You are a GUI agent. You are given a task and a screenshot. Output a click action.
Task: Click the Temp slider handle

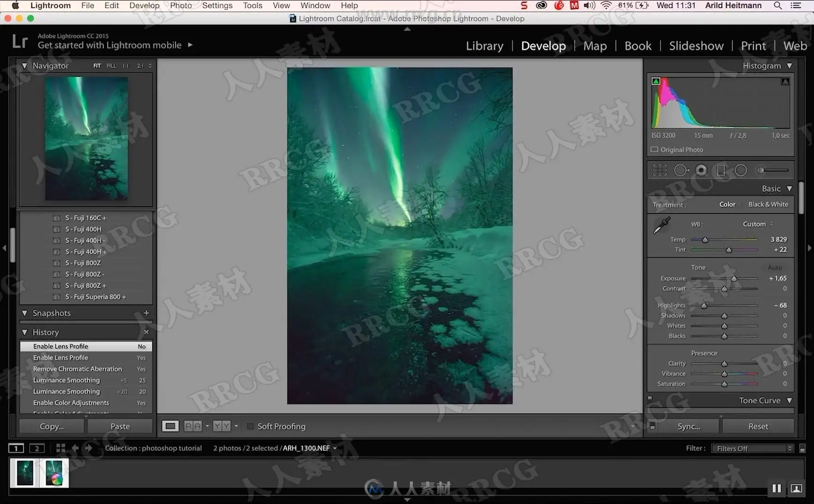(705, 240)
